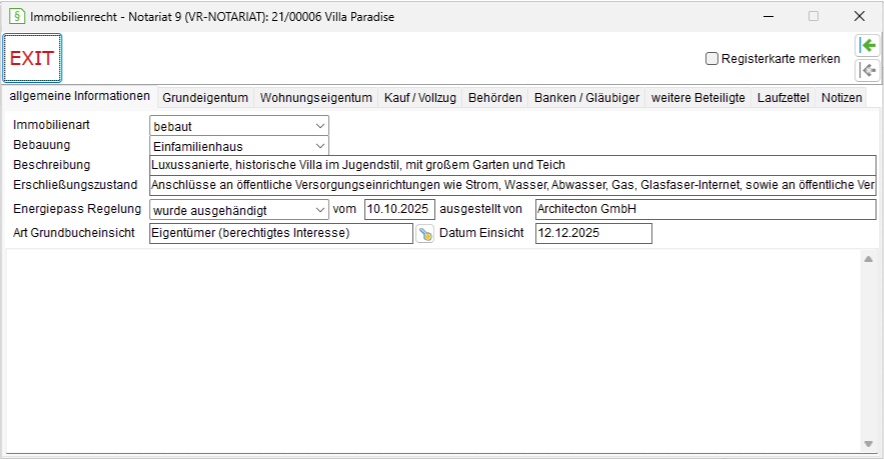The image size is (884, 459).
Task: Open the Behörden tab
Action: point(495,98)
